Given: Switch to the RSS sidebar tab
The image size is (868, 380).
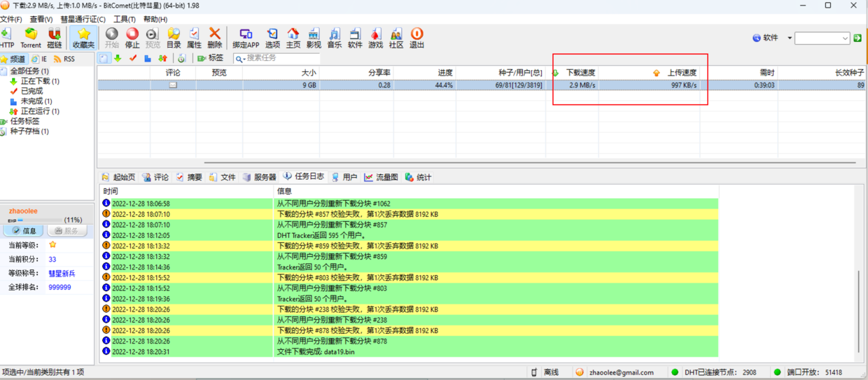Looking at the screenshot, I should tap(64, 59).
